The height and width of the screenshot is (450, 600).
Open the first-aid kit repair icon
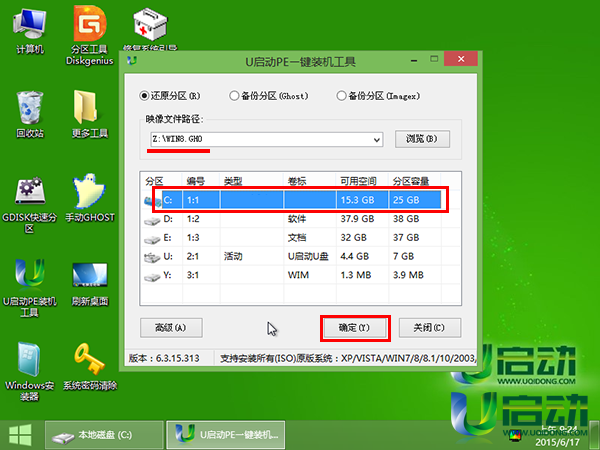[x=150, y=28]
